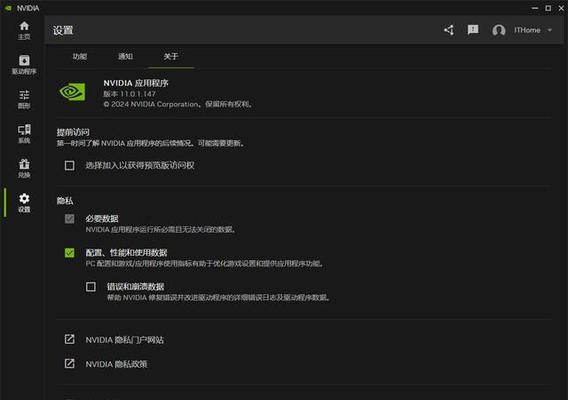
Task: Click the ITHome user avatar
Action: [499, 30]
